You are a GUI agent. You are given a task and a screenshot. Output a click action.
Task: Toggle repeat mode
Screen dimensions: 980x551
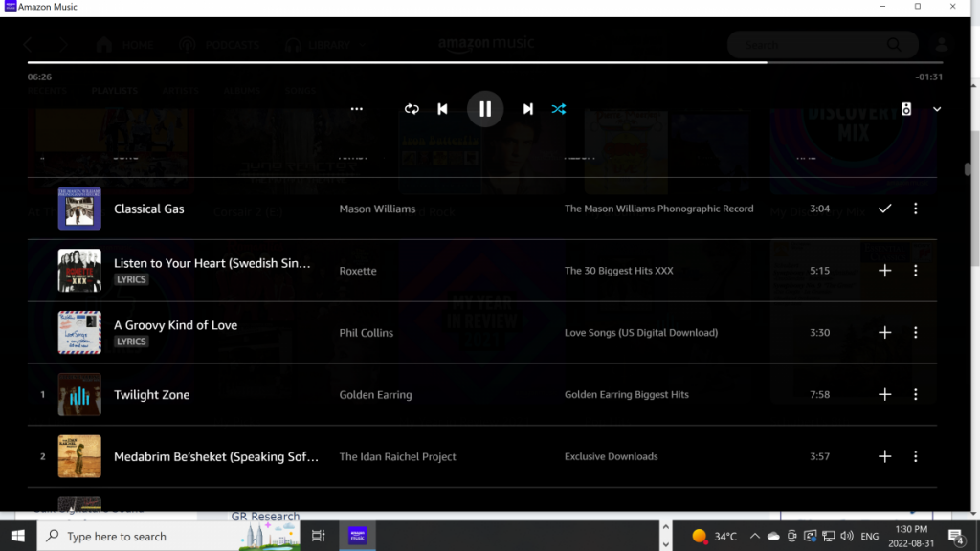[x=412, y=109]
